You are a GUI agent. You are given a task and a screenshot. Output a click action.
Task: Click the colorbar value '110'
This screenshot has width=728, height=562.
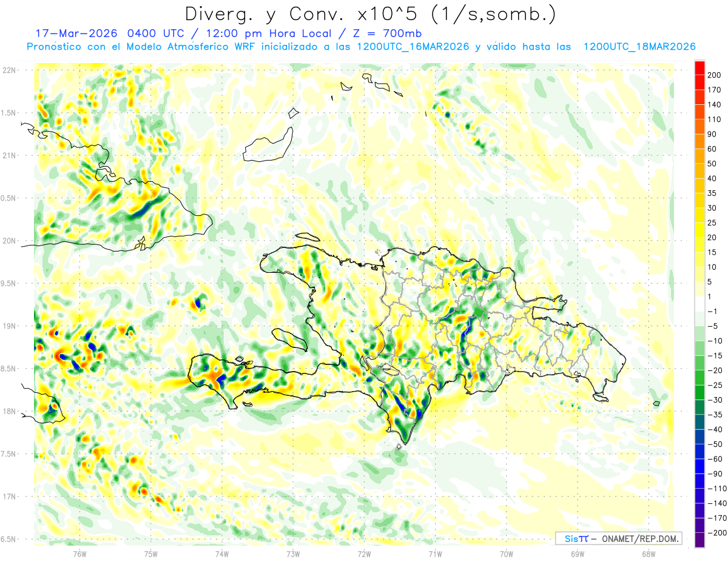click(x=715, y=119)
